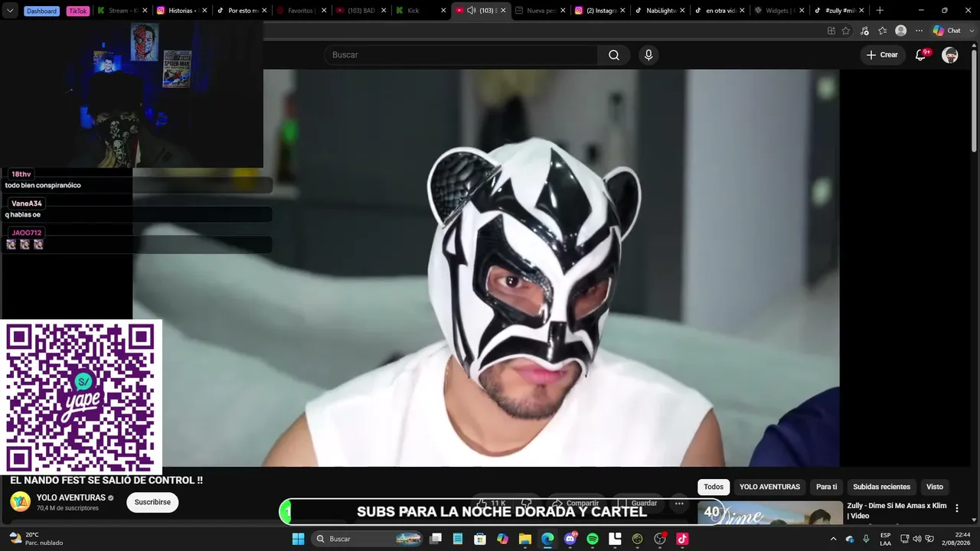Viewport: 980px width, 551px height.
Task: Open the weather widget showing 20°C
Action: click(35, 539)
